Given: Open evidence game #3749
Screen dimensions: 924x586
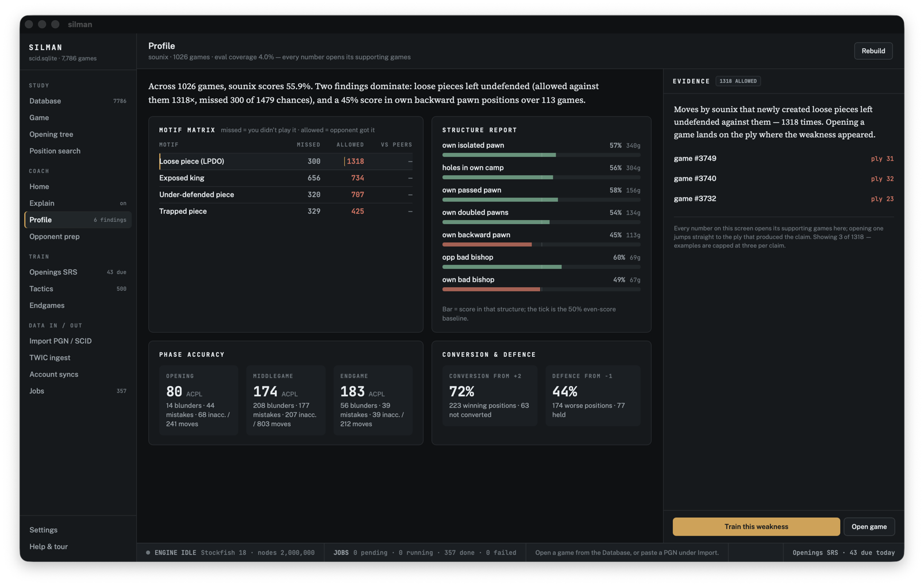Looking at the screenshot, I should pyautogui.click(x=783, y=159).
